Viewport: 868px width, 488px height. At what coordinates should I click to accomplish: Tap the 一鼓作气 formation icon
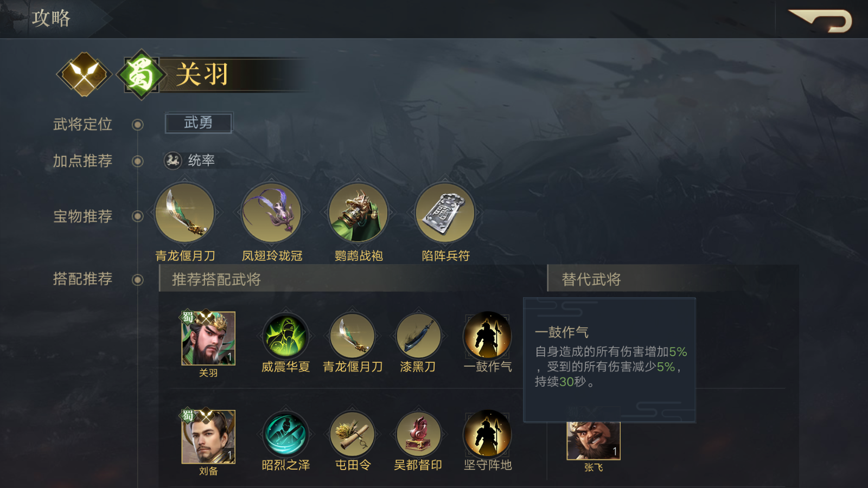pos(487,335)
